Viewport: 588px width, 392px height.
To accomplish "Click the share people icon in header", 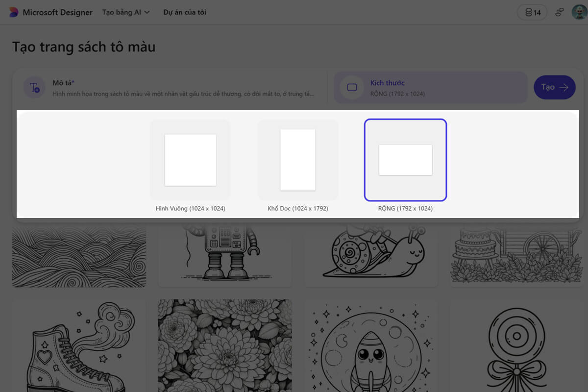I will [x=559, y=13].
